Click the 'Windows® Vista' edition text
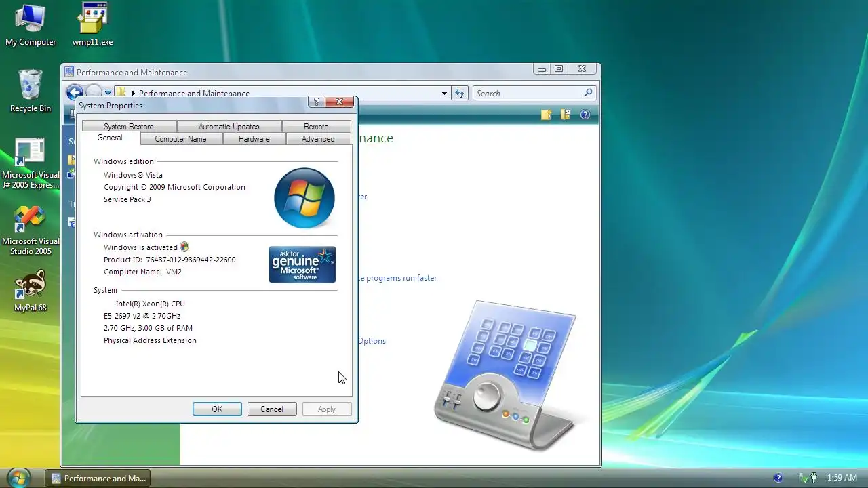868x488 pixels. (x=133, y=175)
